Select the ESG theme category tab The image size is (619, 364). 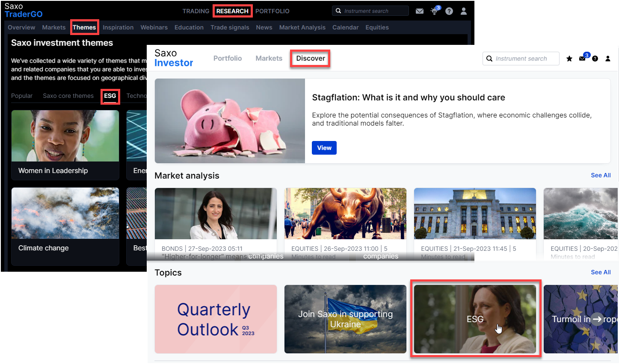(x=110, y=96)
